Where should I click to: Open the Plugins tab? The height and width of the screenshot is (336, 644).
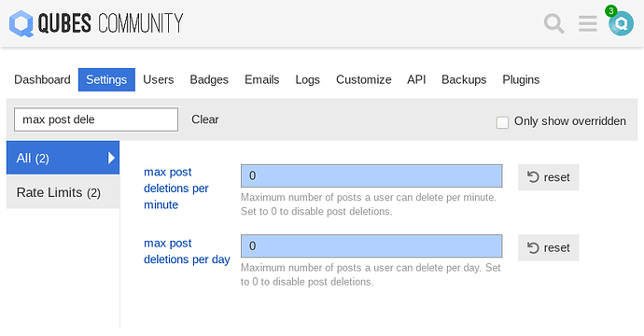point(521,79)
